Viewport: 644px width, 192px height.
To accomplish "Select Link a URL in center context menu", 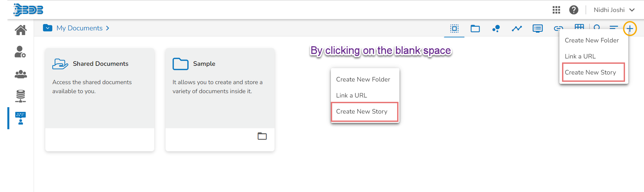I will 351,95.
